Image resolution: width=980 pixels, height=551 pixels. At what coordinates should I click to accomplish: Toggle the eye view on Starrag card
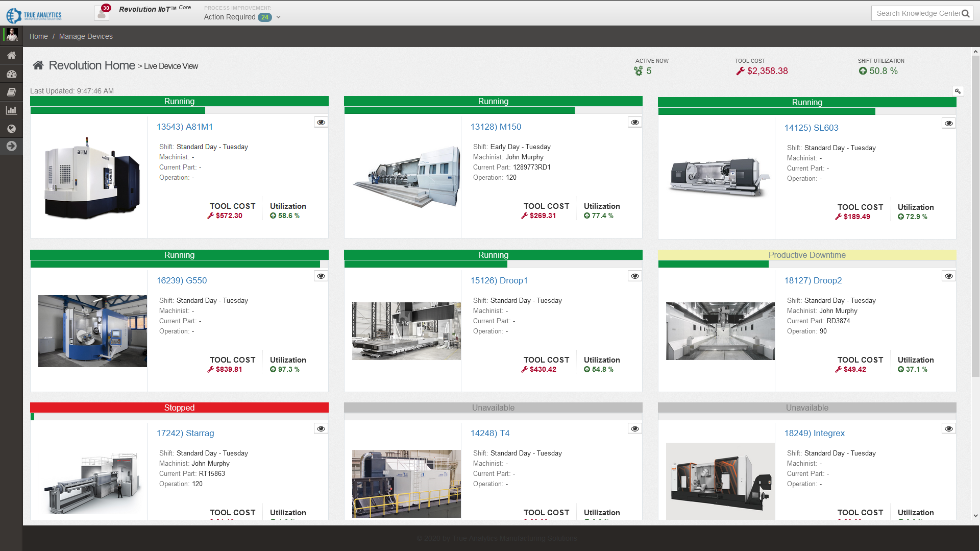click(321, 428)
